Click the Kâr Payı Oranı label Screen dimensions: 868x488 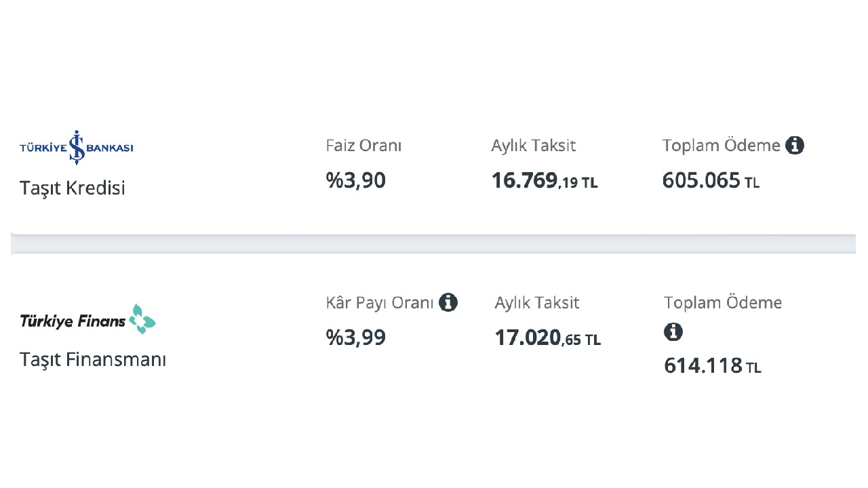tap(380, 303)
